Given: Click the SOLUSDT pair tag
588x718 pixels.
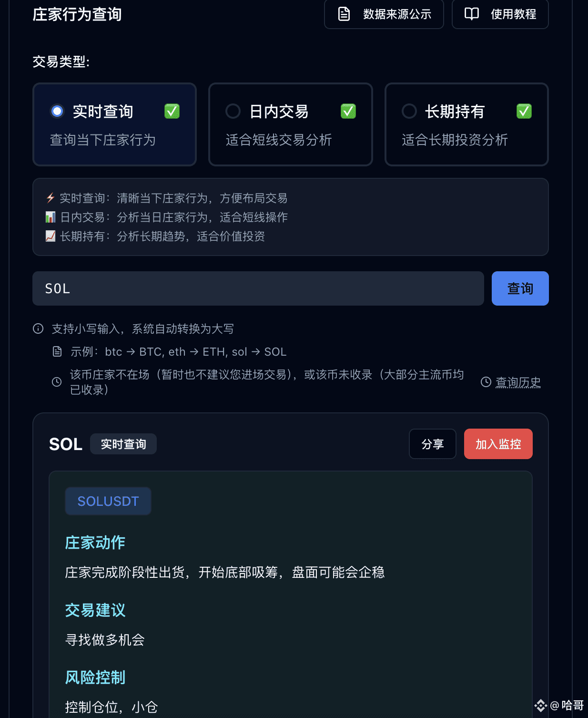Looking at the screenshot, I should [x=108, y=501].
